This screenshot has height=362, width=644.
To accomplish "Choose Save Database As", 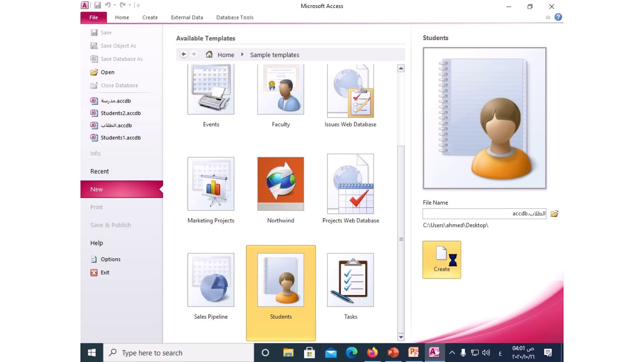I will click(117, 59).
